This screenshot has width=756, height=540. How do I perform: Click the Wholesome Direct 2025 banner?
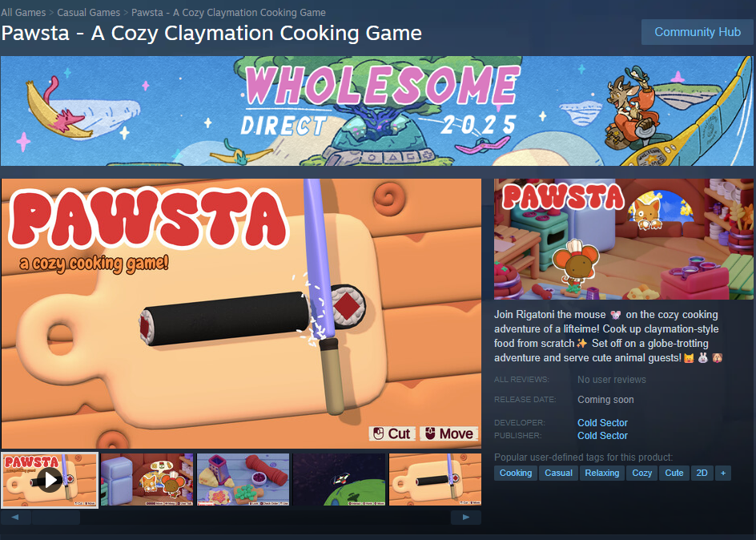[x=376, y=111]
